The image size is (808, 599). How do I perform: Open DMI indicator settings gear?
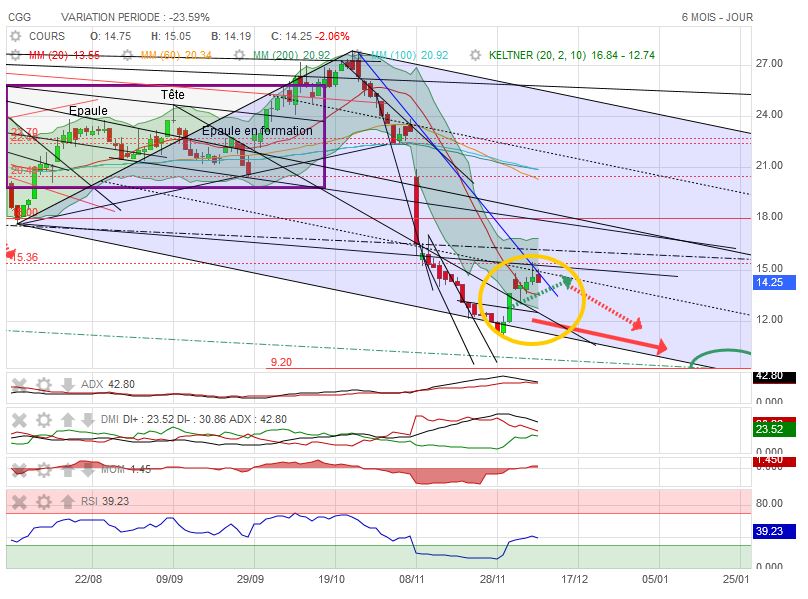coord(44,420)
